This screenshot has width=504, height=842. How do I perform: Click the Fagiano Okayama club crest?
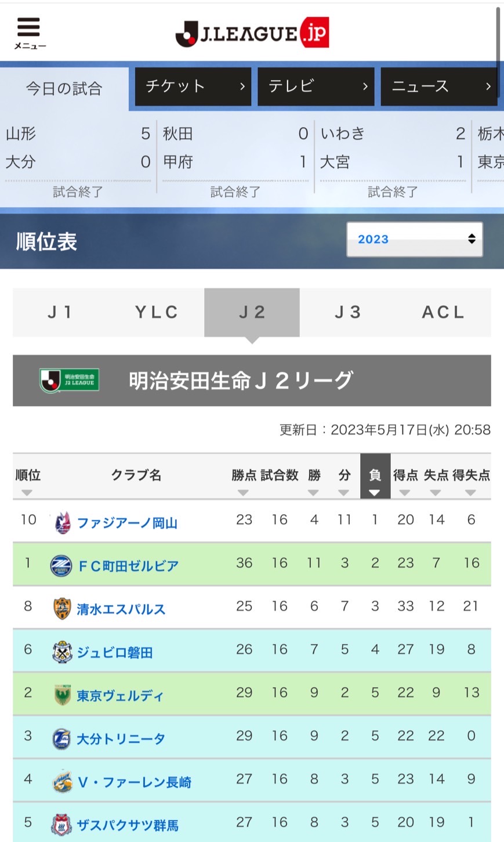[x=62, y=522]
